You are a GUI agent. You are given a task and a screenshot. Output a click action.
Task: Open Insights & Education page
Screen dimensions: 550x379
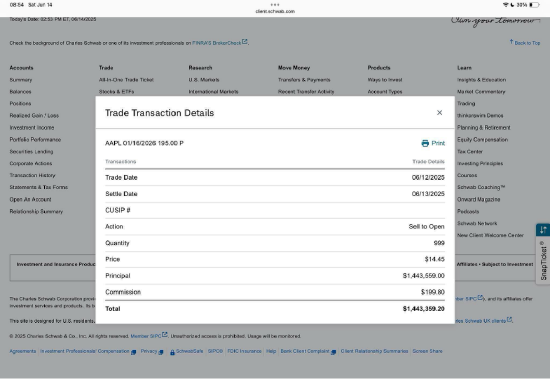(481, 80)
